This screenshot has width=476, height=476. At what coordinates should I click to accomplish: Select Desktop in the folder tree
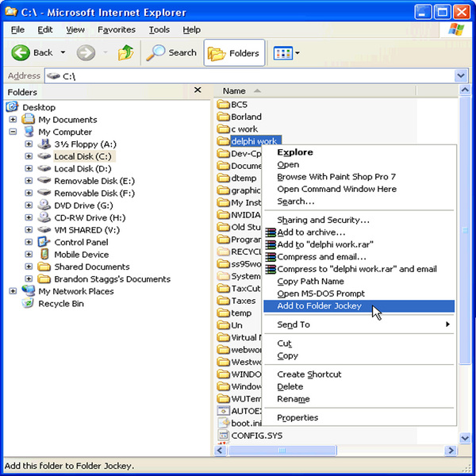[39, 107]
